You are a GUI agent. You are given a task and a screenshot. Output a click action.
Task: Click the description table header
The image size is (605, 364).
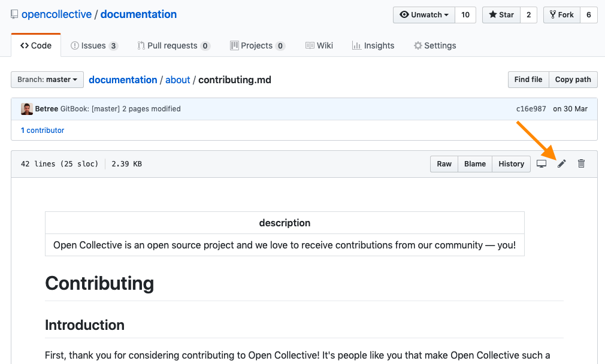pyautogui.click(x=285, y=223)
